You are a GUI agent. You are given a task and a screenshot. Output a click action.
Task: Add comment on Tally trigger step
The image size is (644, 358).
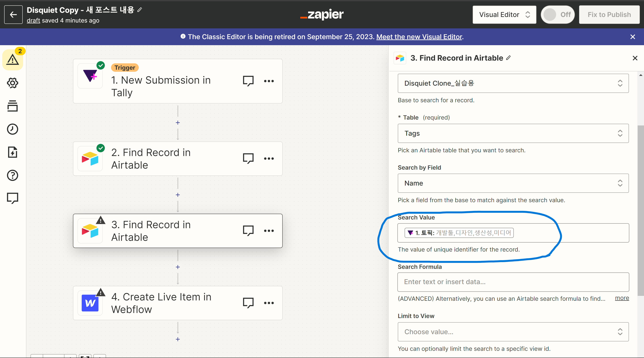tap(248, 81)
